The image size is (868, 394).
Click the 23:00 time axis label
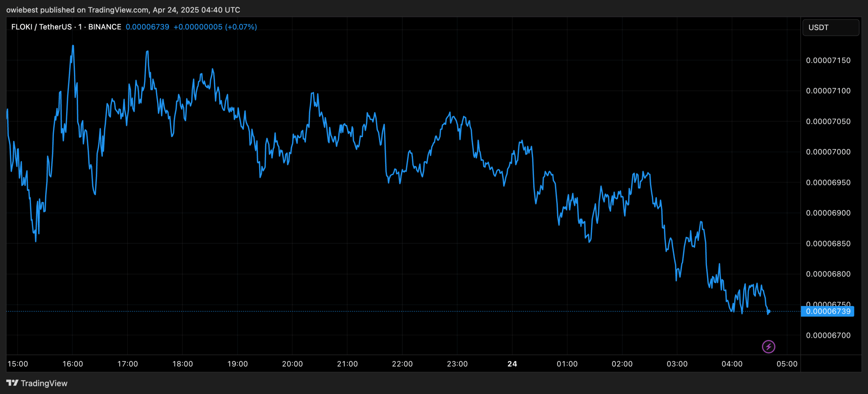[457, 364]
